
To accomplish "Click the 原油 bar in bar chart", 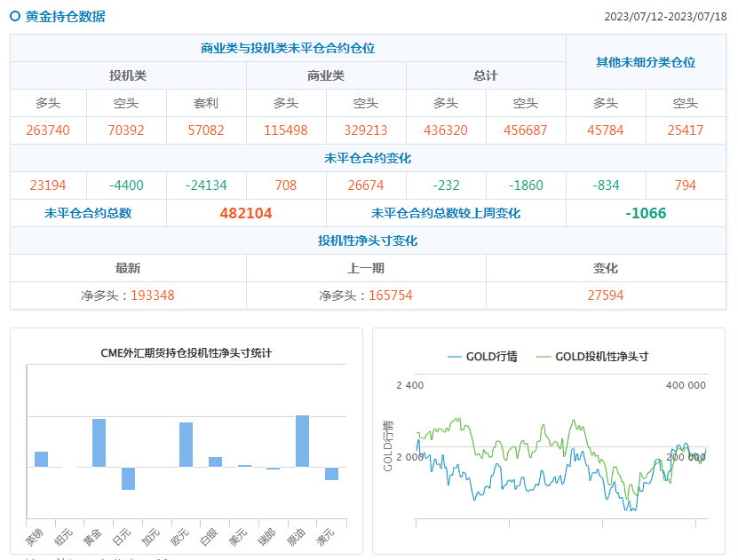I will pyautogui.click(x=302, y=440).
